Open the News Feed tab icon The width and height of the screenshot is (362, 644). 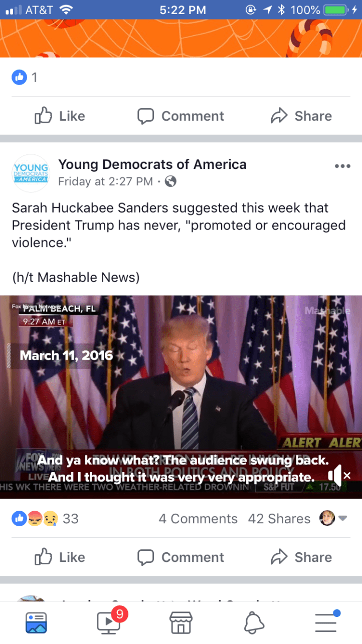(x=36, y=622)
